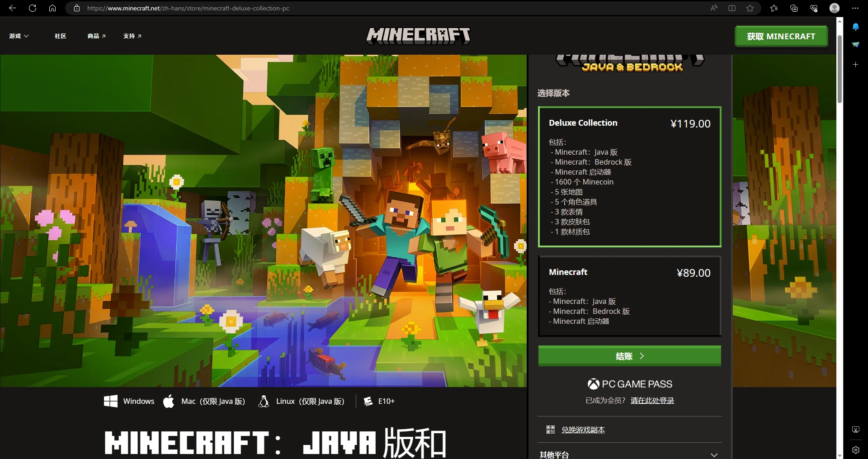868x459 pixels.
Task: Click the green 结账 checkout button
Action: tap(629, 356)
